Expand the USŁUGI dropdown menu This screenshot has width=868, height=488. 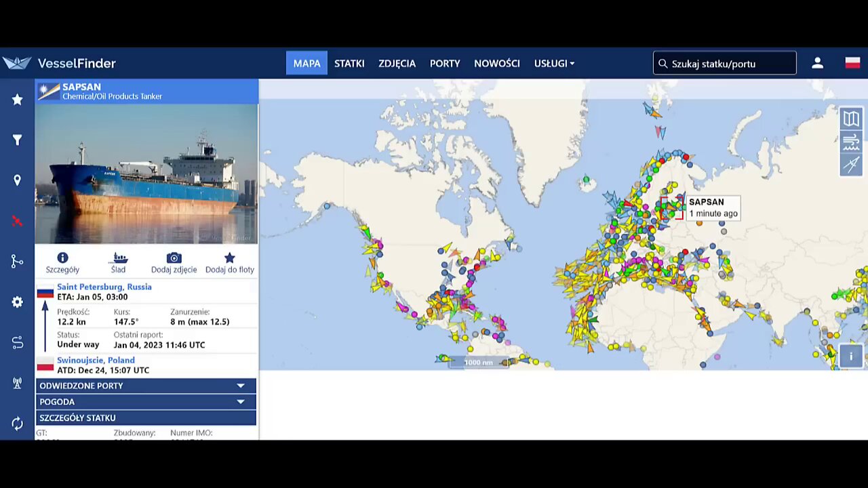tap(554, 63)
